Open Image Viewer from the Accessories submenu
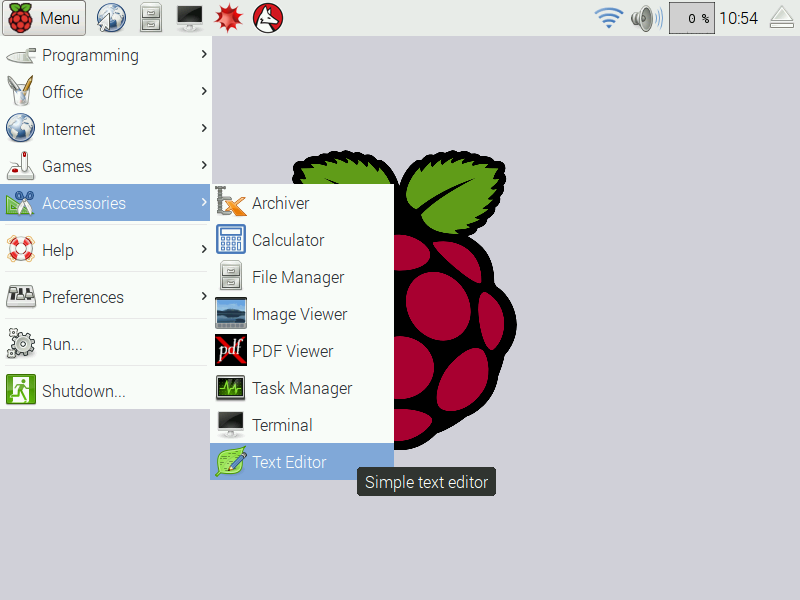 pyautogui.click(x=302, y=314)
